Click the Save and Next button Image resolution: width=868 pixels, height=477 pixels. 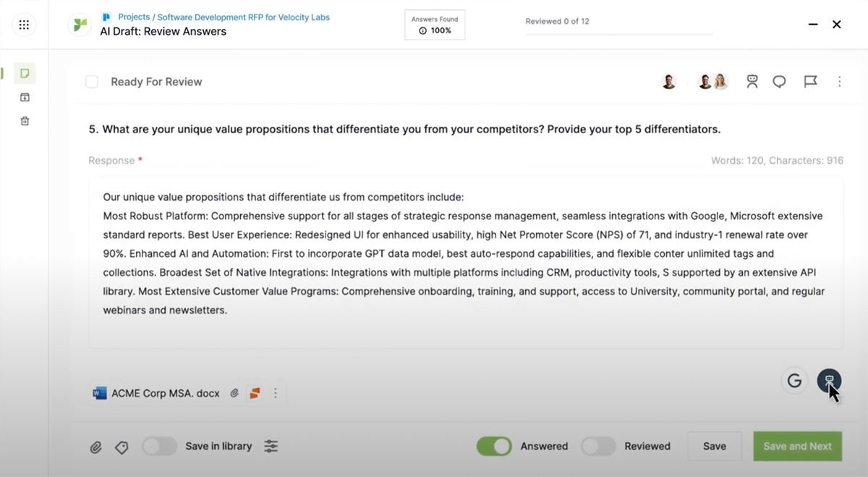(x=797, y=446)
